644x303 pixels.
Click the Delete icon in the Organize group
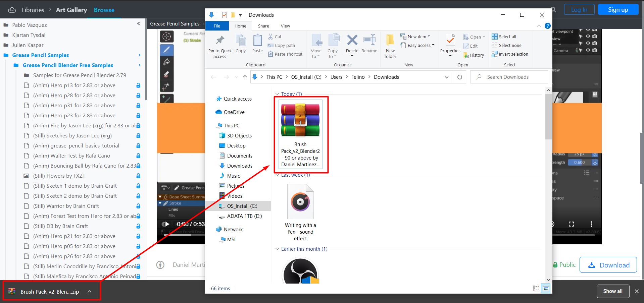[x=352, y=40]
